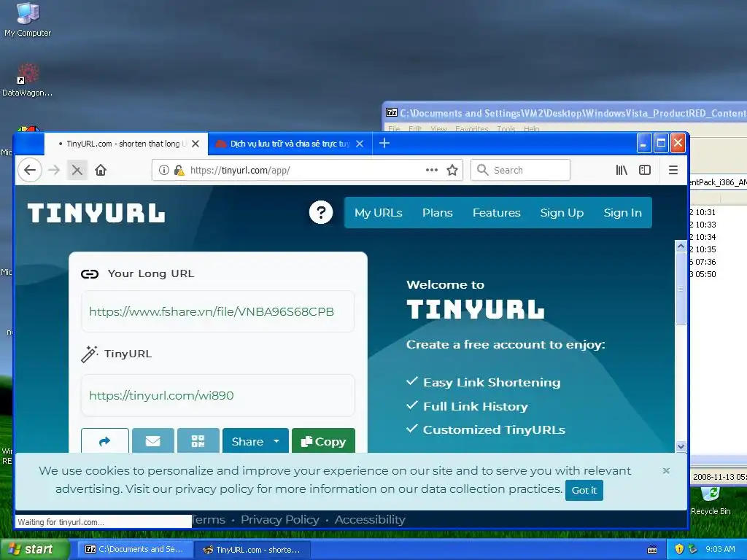Viewport: 747px width, 560px height.
Task: Open the page actions three-dot menu
Action: (432, 170)
